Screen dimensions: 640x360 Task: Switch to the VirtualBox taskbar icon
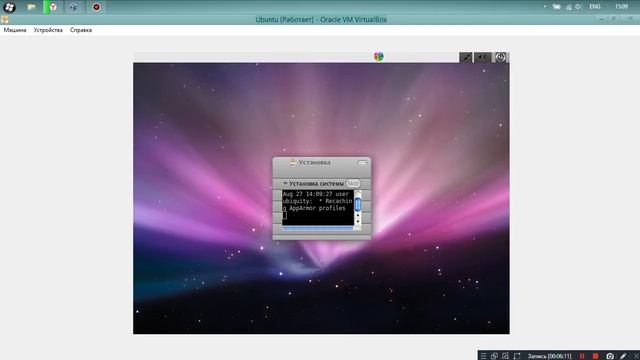(73, 7)
